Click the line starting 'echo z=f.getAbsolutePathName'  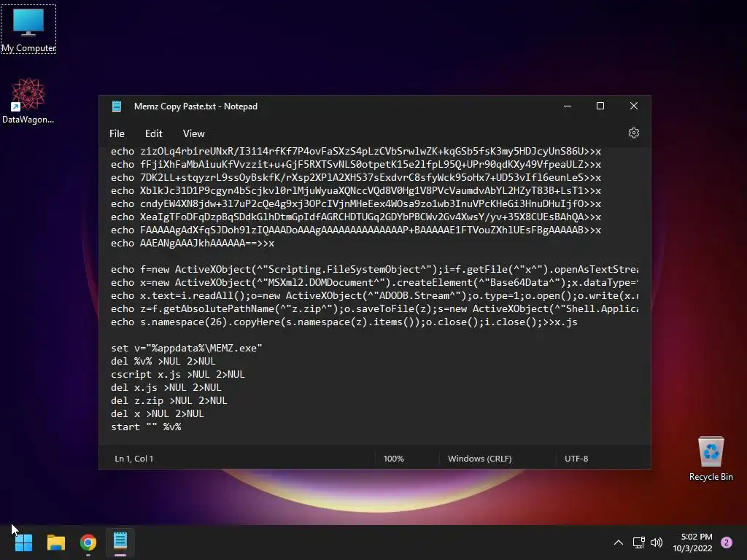click(374, 309)
